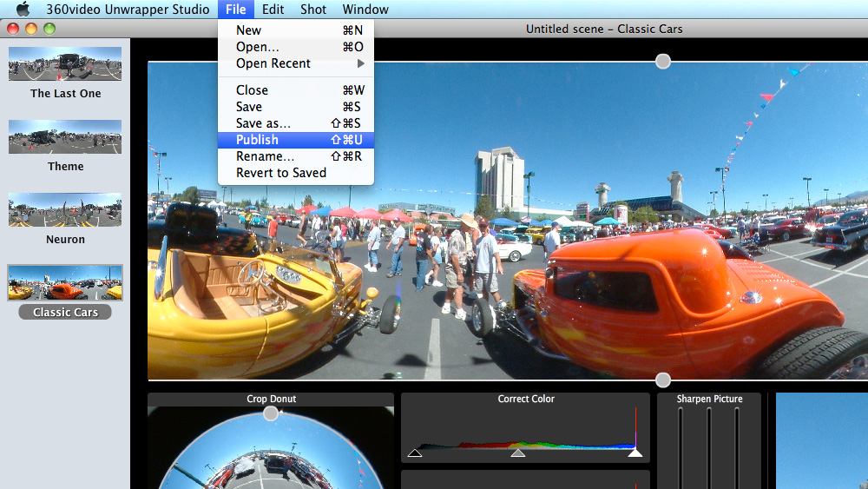Expand the Open Recent submenu
868x489 pixels.
tap(296, 63)
